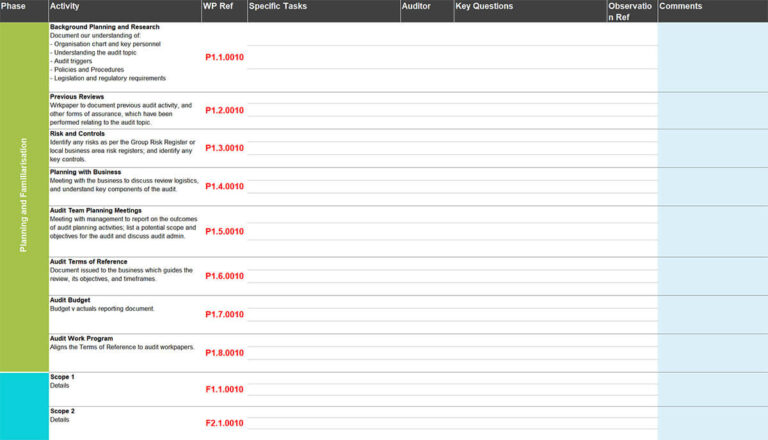Select Auditor cell for P1.7.0010
This screenshot has width=768, height=440.
pyautogui.click(x=427, y=315)
